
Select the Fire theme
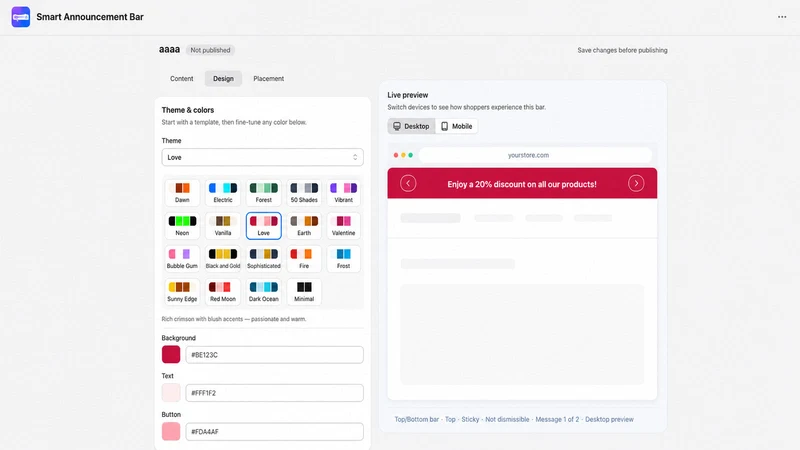[304, 259]
